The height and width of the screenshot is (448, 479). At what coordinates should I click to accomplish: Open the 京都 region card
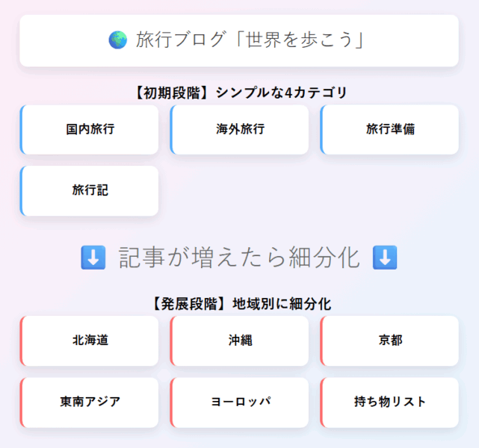(390, 340)
